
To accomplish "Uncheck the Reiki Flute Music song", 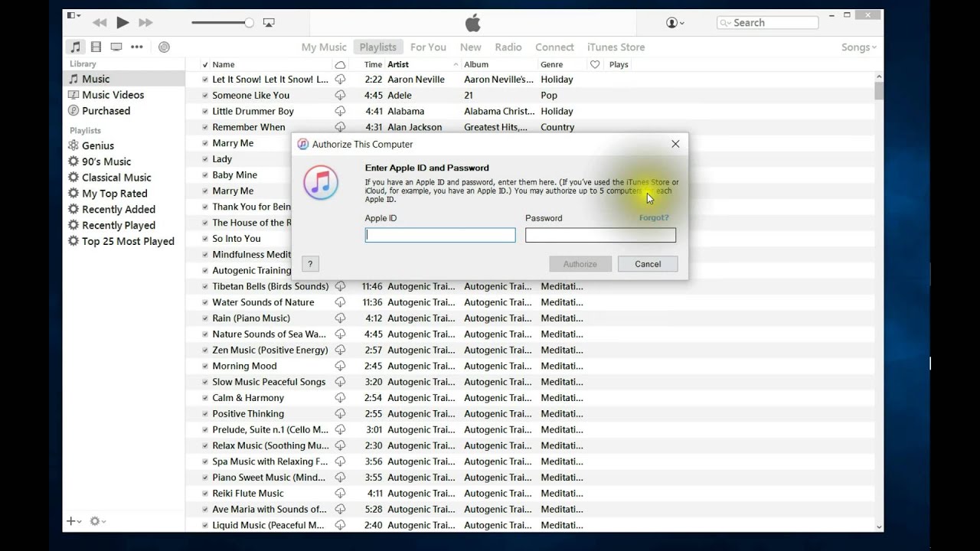I will pos(205,494).
